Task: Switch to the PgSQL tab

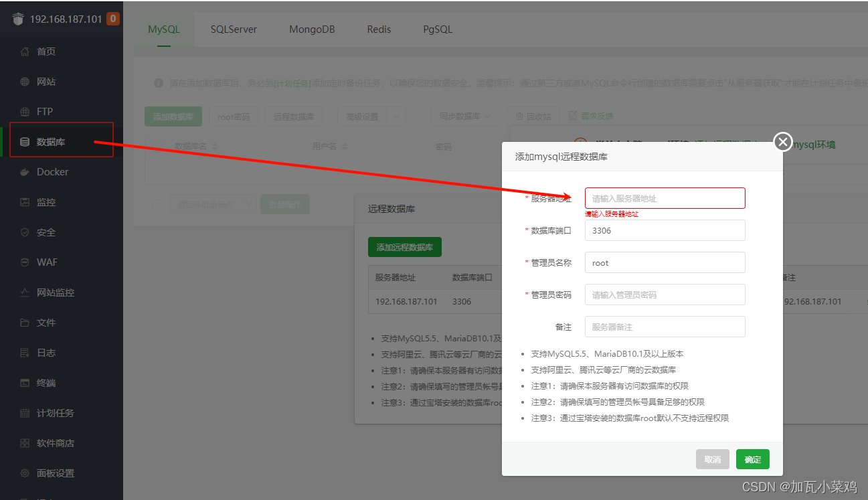Action: [x=438, y=29]
